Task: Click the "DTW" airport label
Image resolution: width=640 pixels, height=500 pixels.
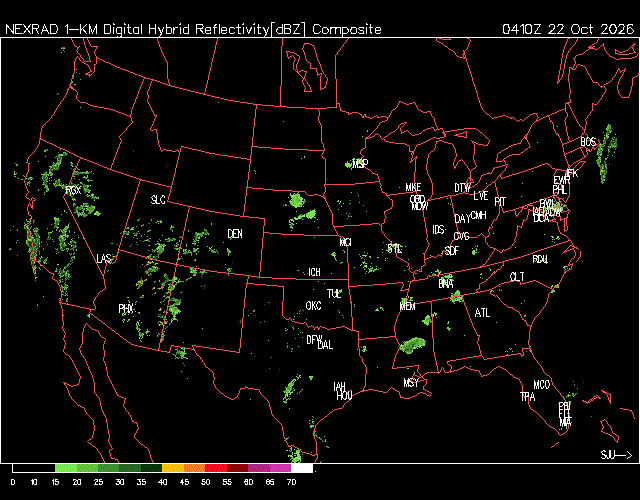Action: click(x=462, y=188)
